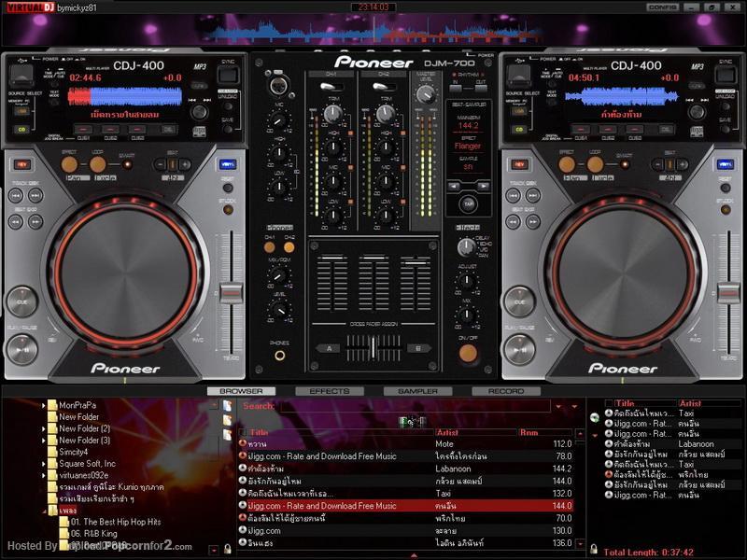Viewport: 747px width, 560px height.
Task: Click right deck tempo pitch slider handle
Action: pos(729,292)
